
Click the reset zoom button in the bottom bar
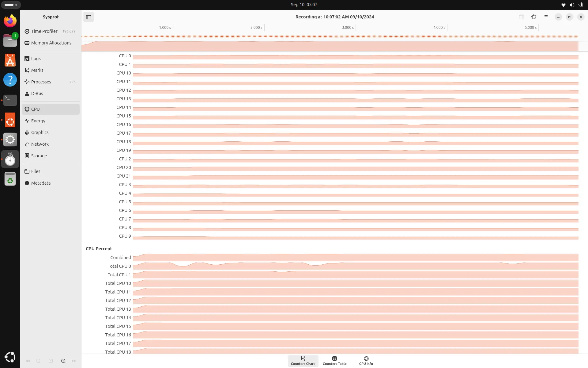(51, 361)
